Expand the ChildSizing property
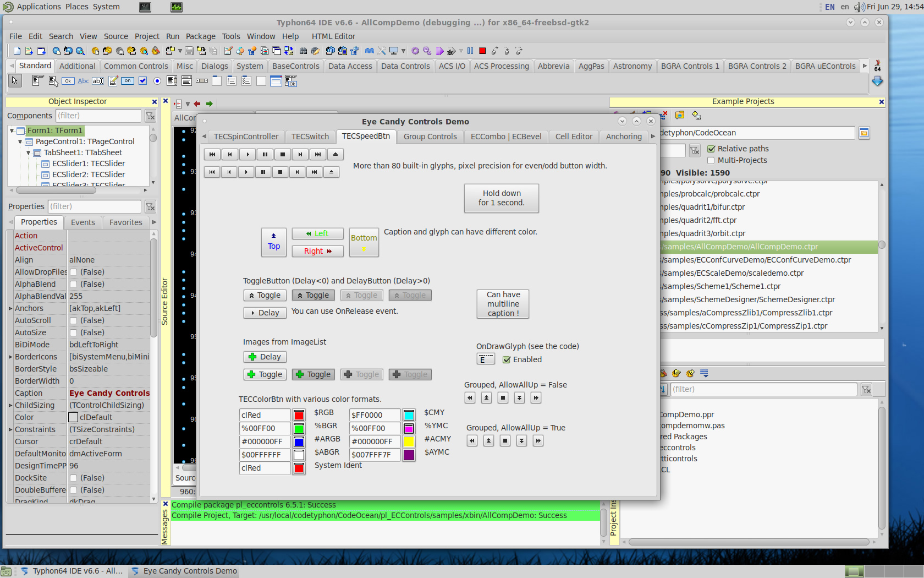The height and width of the screenshot is (578, 924). coord(10,405)
